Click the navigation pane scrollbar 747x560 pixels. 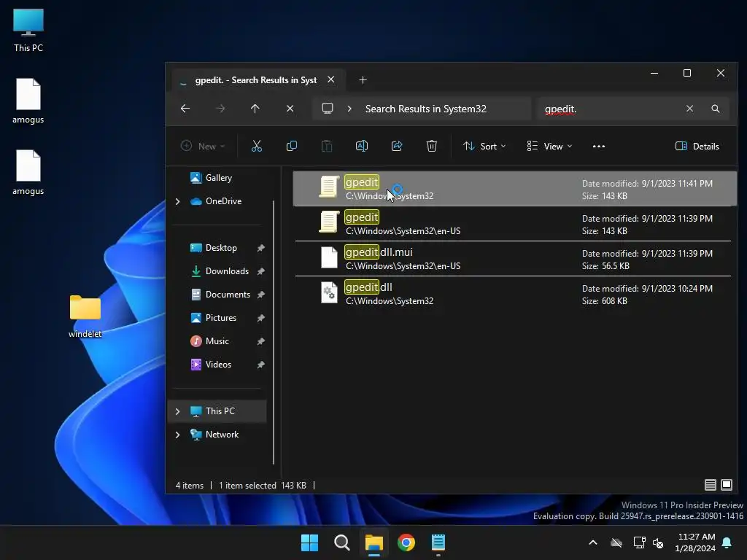click(274, 332)
